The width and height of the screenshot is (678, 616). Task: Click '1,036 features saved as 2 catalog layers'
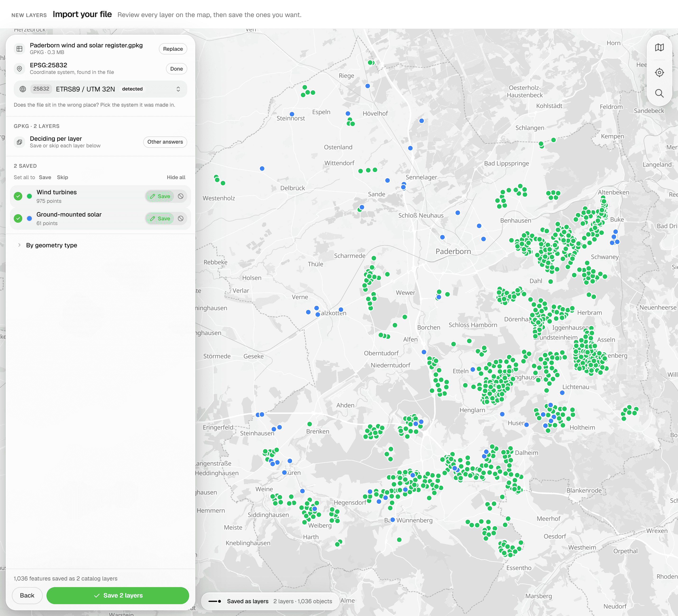tap(66, 578)
